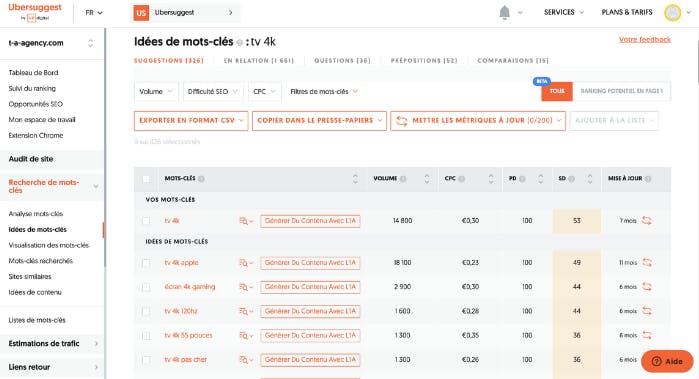The height and width of the screenshot is (379, 699).
Task: Click info icon next to MOTS-CLÉS header
Action: [x=201, y=179]
